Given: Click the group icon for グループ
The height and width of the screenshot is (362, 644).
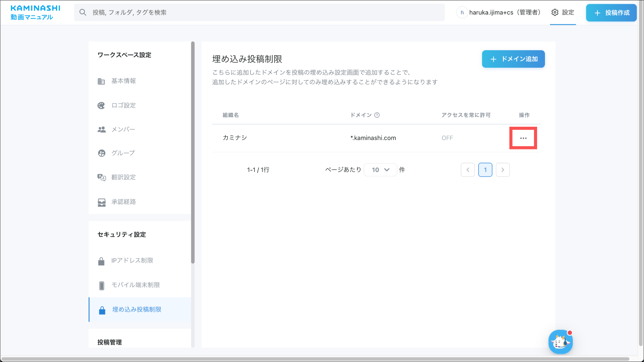Looking at the screenshot, I should coord(101,153).
